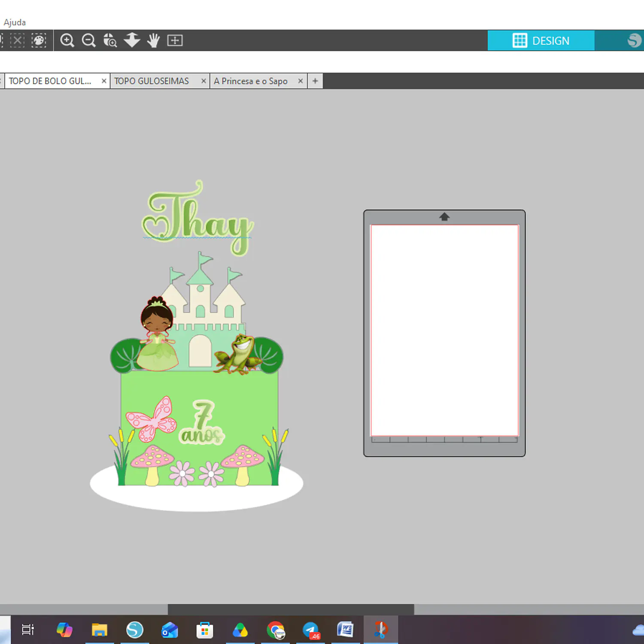
Task: Select the princess figure on the cake
Action: point(157,334)
